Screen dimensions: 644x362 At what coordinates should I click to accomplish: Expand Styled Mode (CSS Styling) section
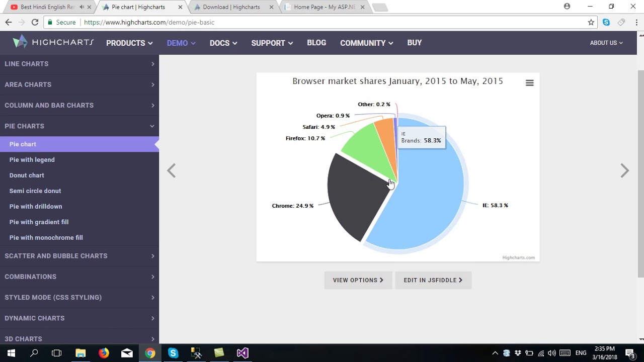click(79, 297)
